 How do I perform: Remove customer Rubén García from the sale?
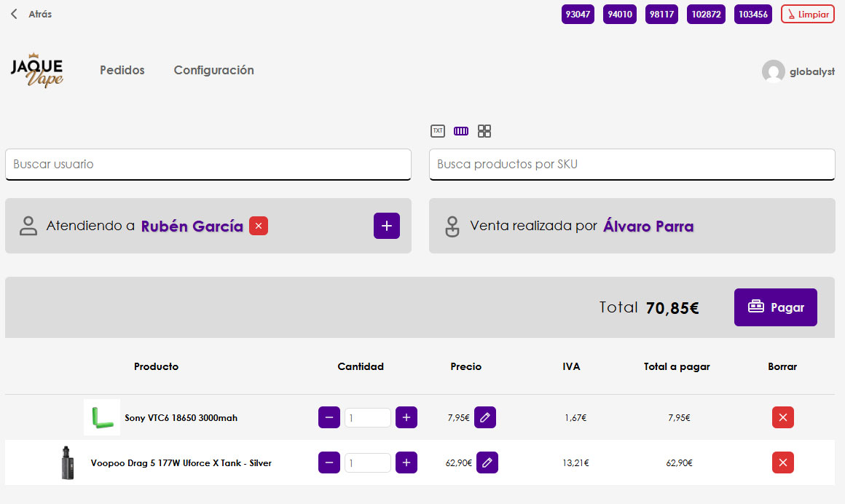click(259, 226)
